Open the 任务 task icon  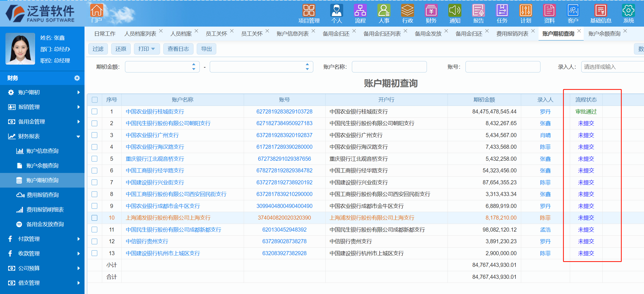[x=502, y=13]
